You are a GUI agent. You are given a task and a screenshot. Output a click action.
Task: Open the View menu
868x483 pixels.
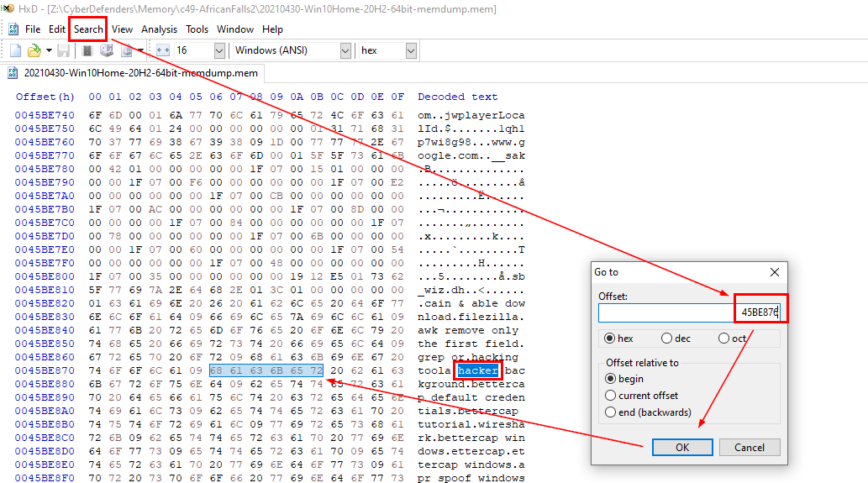pos(122,29)
